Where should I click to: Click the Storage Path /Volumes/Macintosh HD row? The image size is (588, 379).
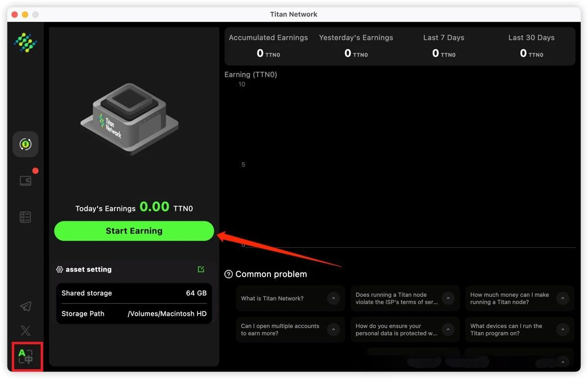coord(134,314)
